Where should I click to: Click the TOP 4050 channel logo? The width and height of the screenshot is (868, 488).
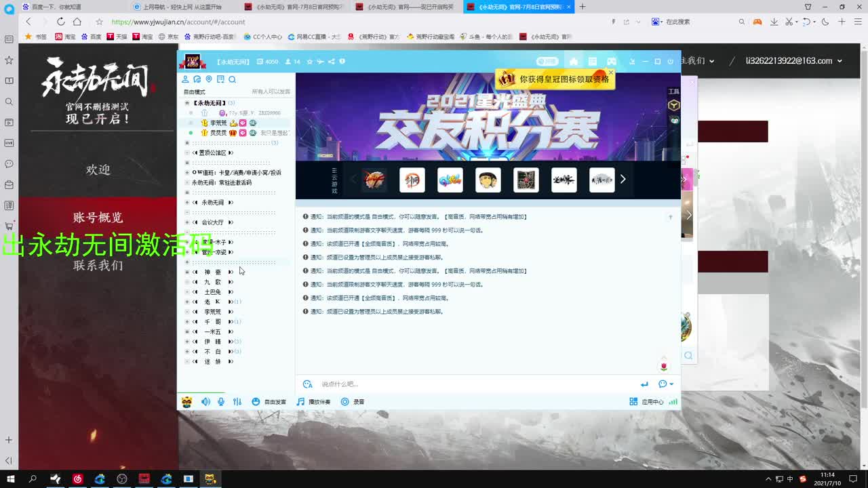193,61
